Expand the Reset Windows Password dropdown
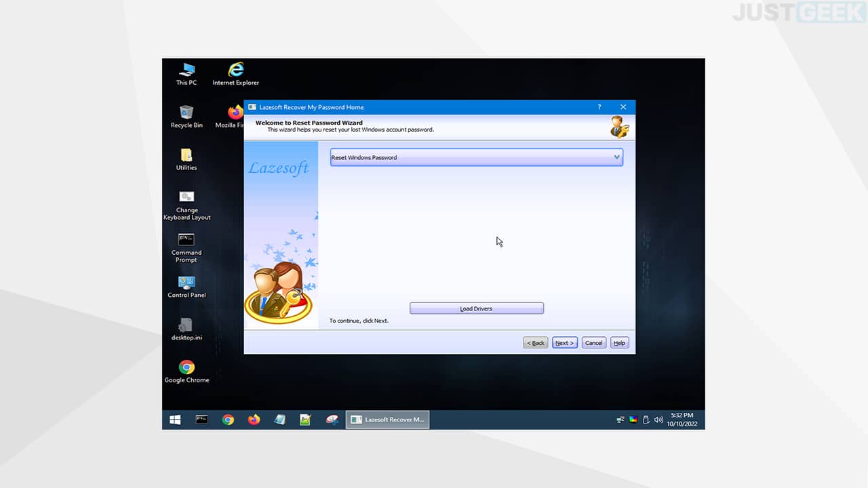This screenshot has width=868, height=488. click(477, 157)
